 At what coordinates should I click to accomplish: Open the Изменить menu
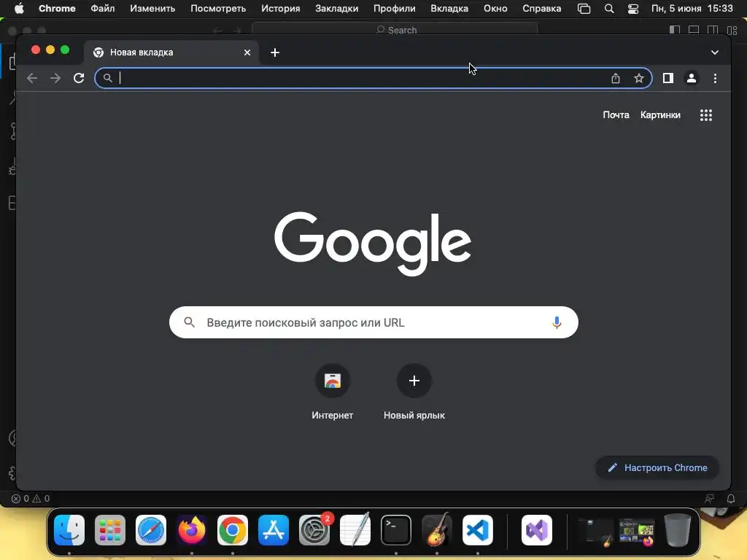152,9
